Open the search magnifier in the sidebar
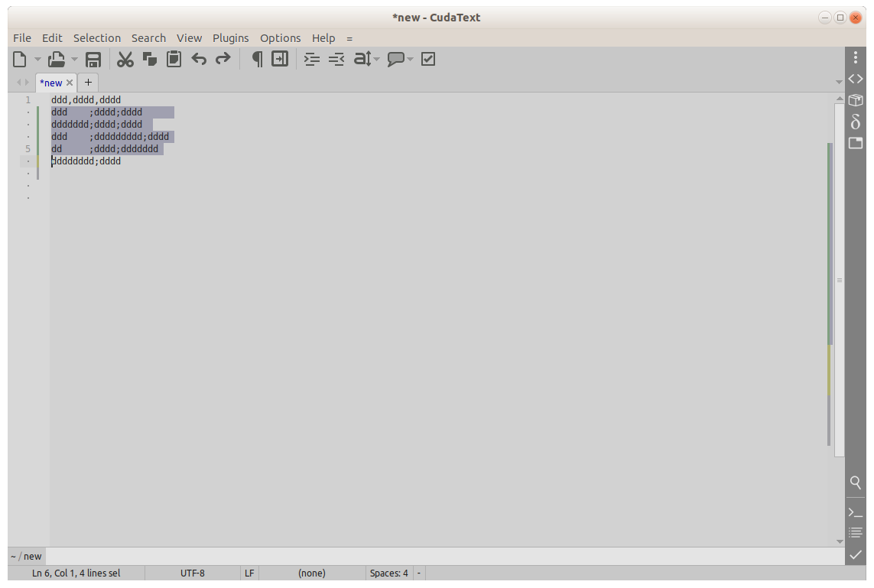 click(x=856, y=482)
